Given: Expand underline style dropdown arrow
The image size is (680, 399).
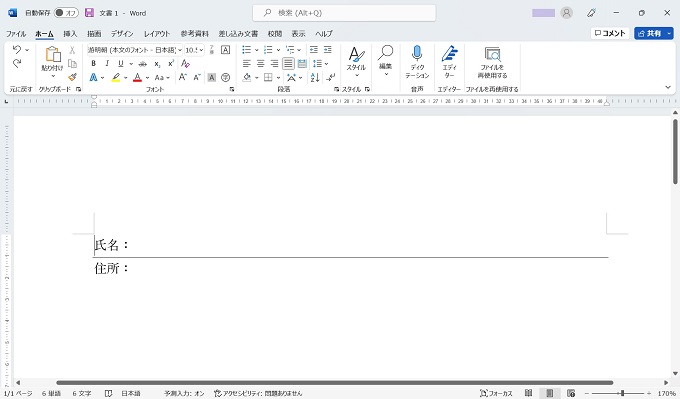Looking at the screenshot, I should click(131, 64).
